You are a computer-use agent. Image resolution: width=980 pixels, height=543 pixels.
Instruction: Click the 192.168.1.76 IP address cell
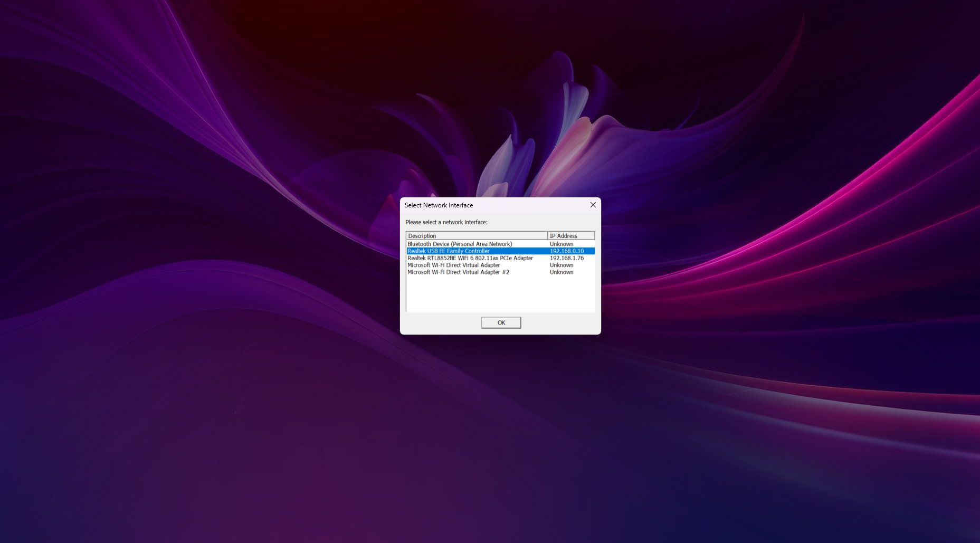click(x=566, y=258)
